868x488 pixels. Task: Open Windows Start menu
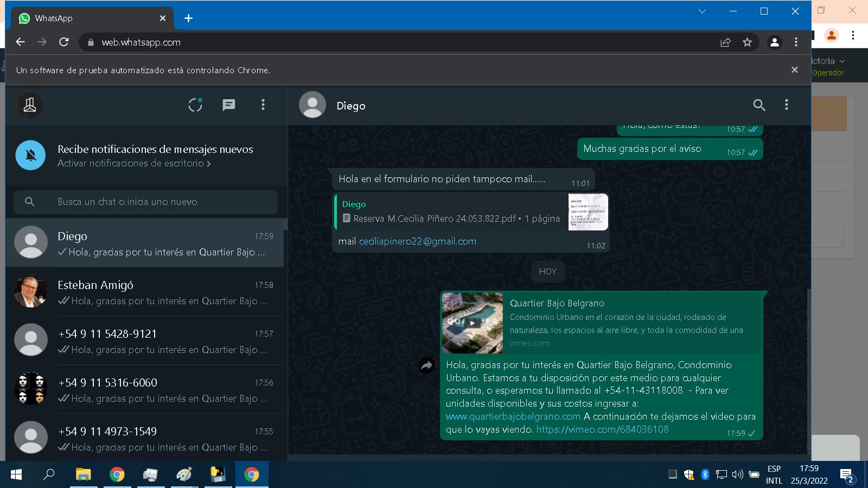pyautogui.click(x=16, y=474)
